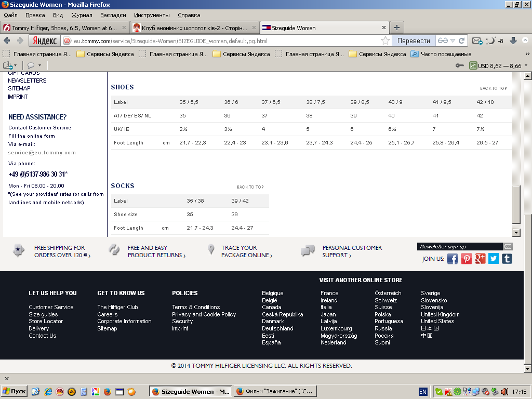The image size is (532, 399).
Task: Click the Firefox downloads arrow icon
Action: coord(513,41)
